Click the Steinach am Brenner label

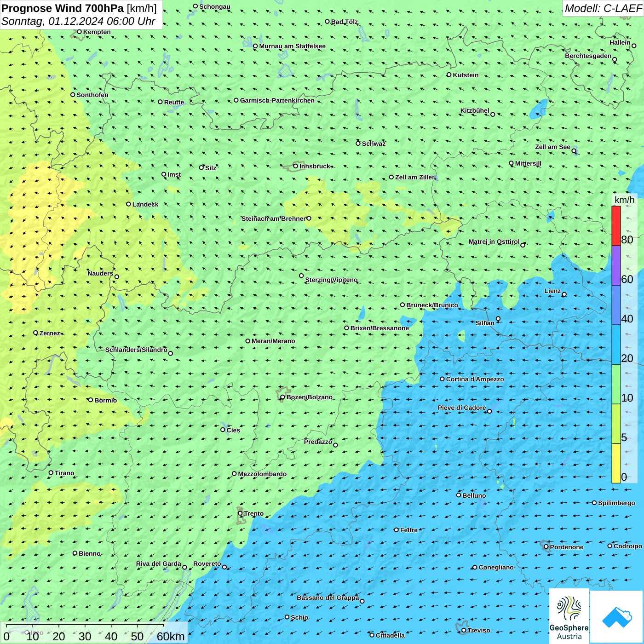(x=273, y=218)
